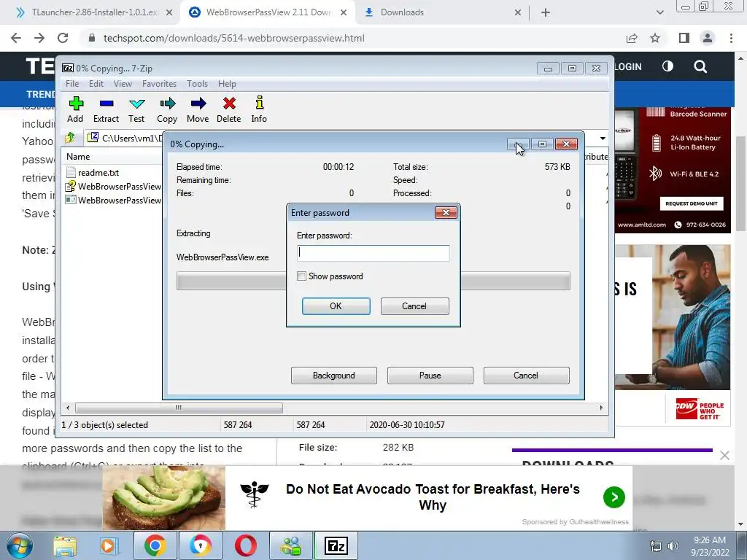Screen dimensions: 747x560
Task: Open a new browser tab
Action: coord(546,13)
